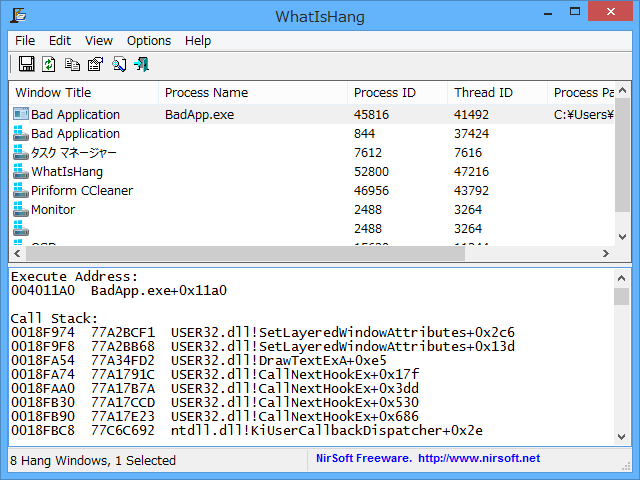Click Process ID 52800 cell
The height and width of the screenshot is (480, 640).
tap(371, 171)
